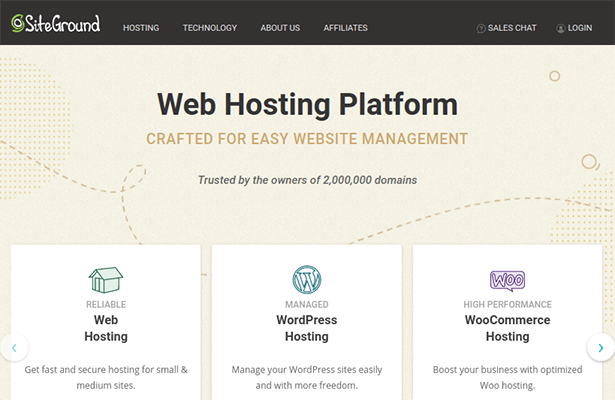Go to the Affiliates page
615x400 pixels.
coord(346,28)
